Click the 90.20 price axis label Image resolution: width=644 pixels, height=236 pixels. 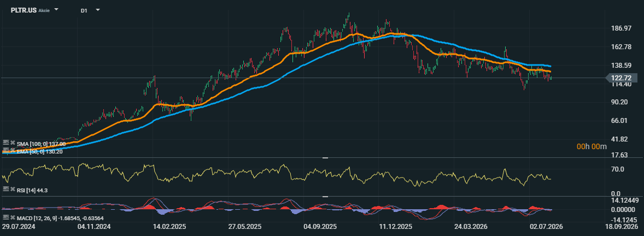point(618,102)
